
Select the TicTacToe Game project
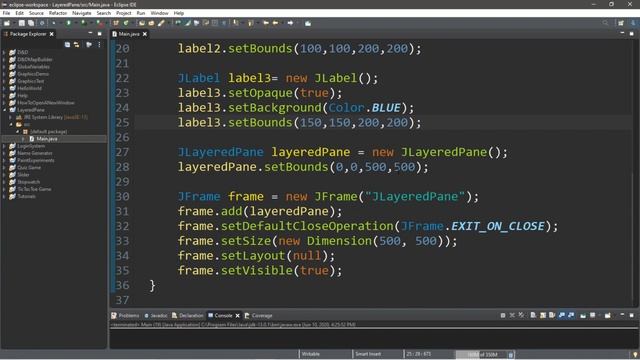(x=34, y=189)
